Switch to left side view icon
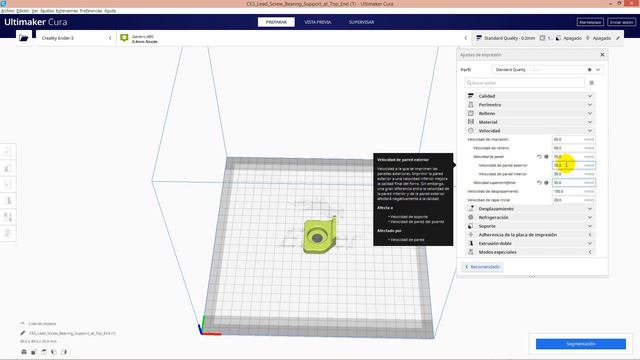The width and height of the screenshot is (640, 360). pos(53,352)
